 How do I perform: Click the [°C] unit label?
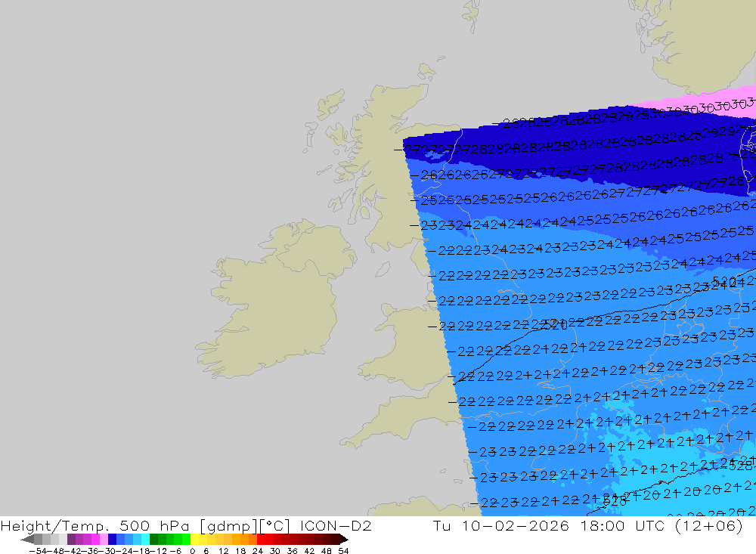[275, 526]
